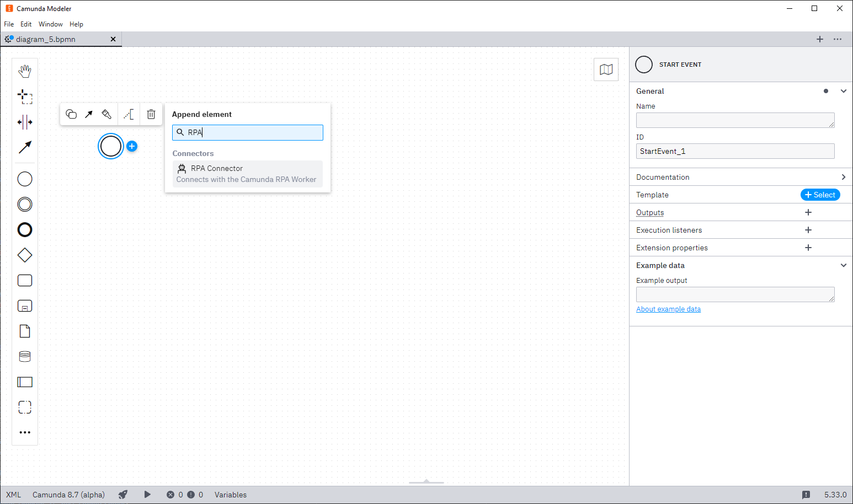Open the minimap with the map icon
The image size is (853, 504).
(x=606, y=69)
